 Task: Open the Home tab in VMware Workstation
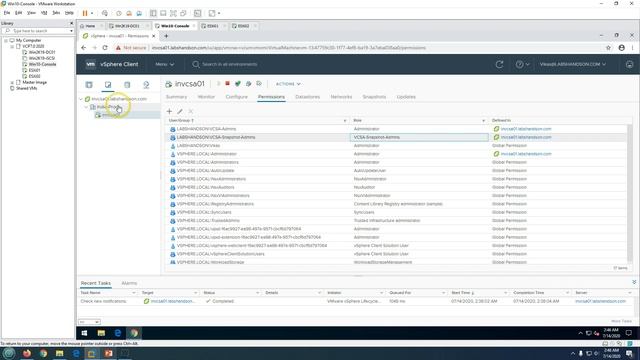(90, 26)
